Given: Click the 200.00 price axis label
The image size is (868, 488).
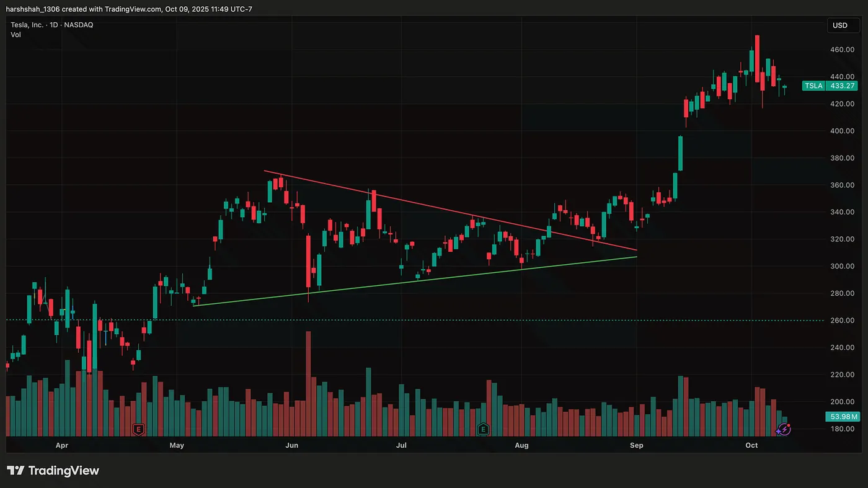Looking at the screenshot, I should click(843, 402).
